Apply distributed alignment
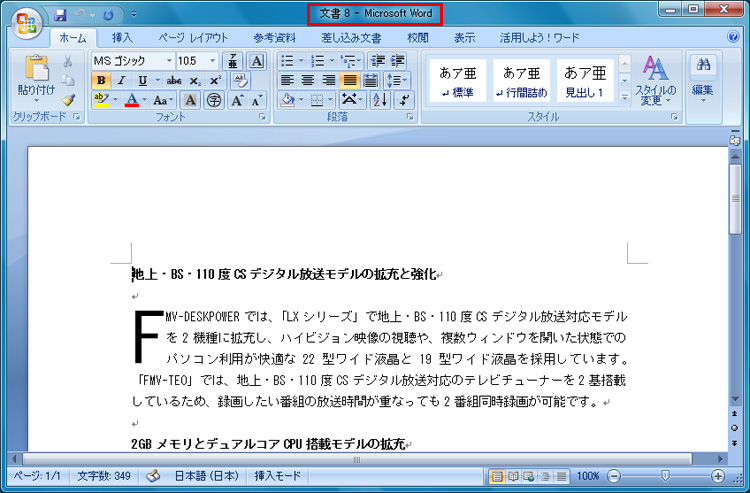750x493 pixels. point(371,80)
